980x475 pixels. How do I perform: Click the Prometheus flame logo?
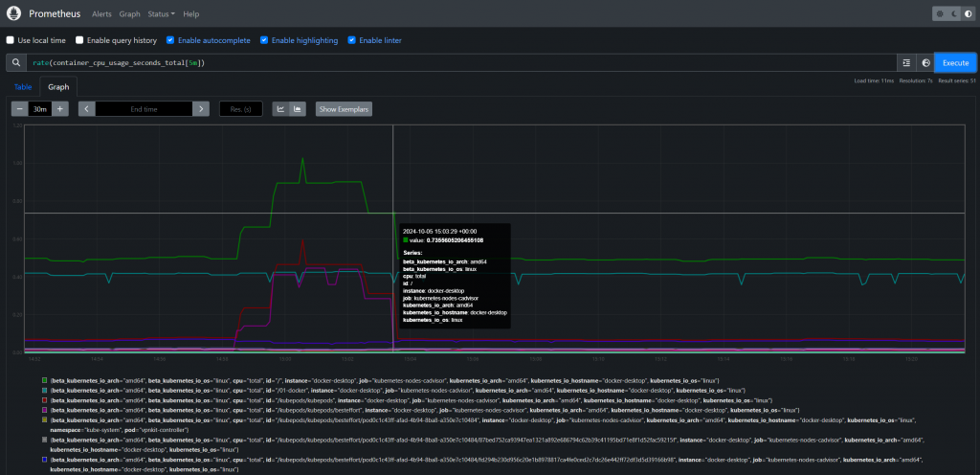pyautogui.click(x=14, y=13)
